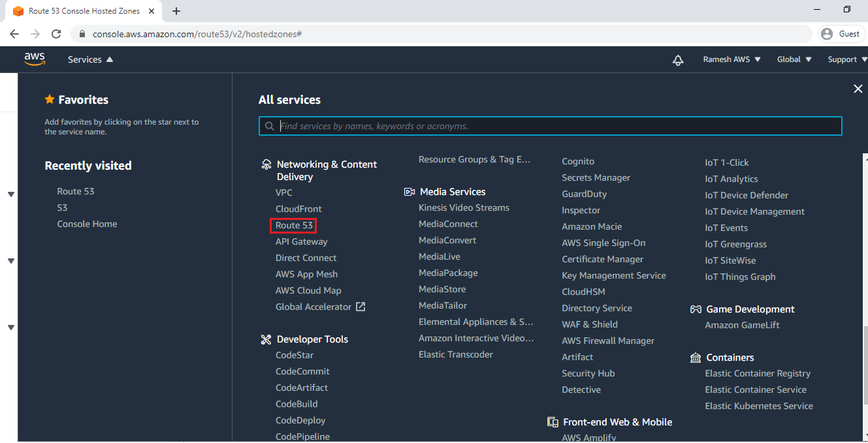
Task: Open AWS App Mesh
Action: pyautogui.click(x=307, y=274)
